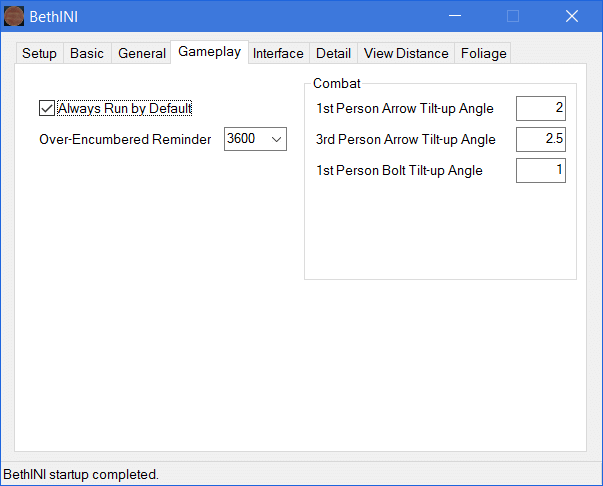The height and width of the screenshot is (486, 603).
Task: Focus the 3rd Person Arrow Tilt-up Angle field
Action: pyautogui.click(x=540, y=139)
